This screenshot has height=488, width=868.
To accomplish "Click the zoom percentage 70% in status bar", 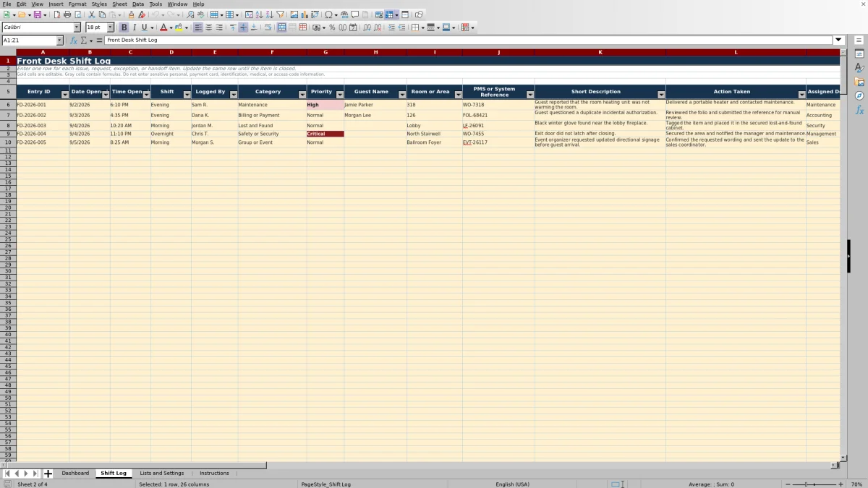I will 856,484.
